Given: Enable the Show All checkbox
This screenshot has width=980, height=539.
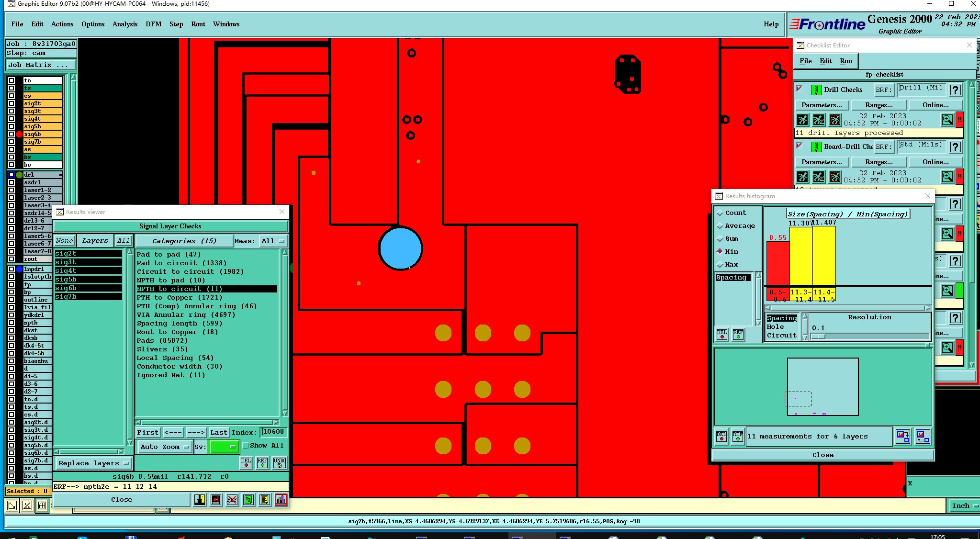Looking at the screenshot, I should pos(246,446).
